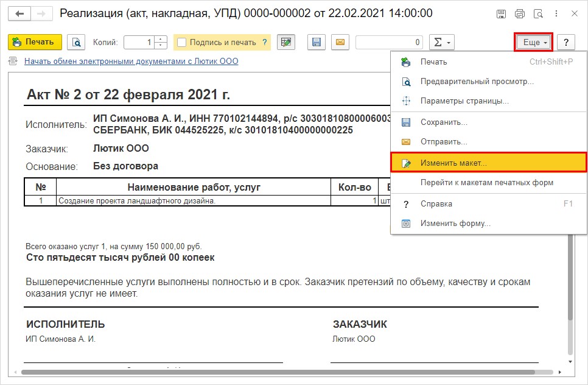Click the magnifier icon in menu
Image resolution: width=588 pixels, height=385 pixels.
click(x=406, y=82)
